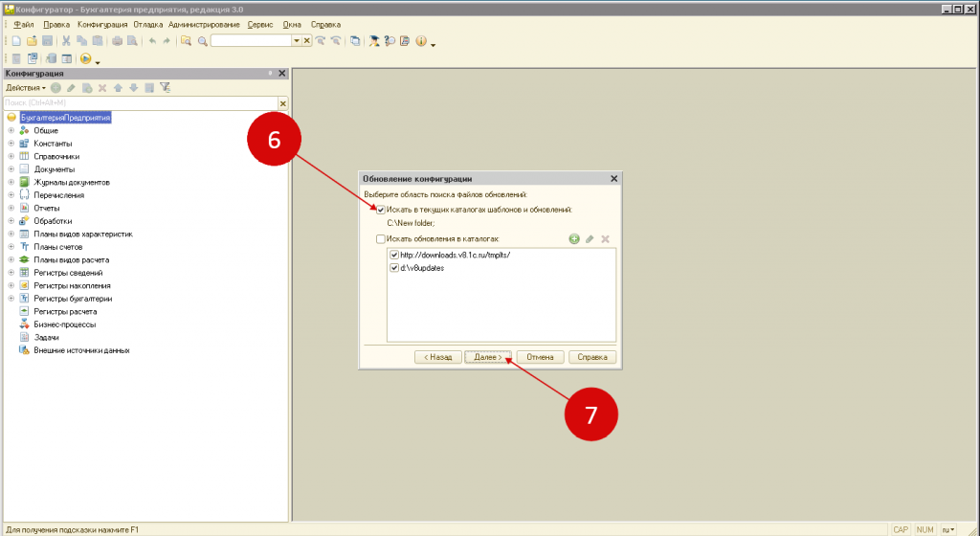
Task: Open the Сервис menu
Action: [x=260, y=25]
